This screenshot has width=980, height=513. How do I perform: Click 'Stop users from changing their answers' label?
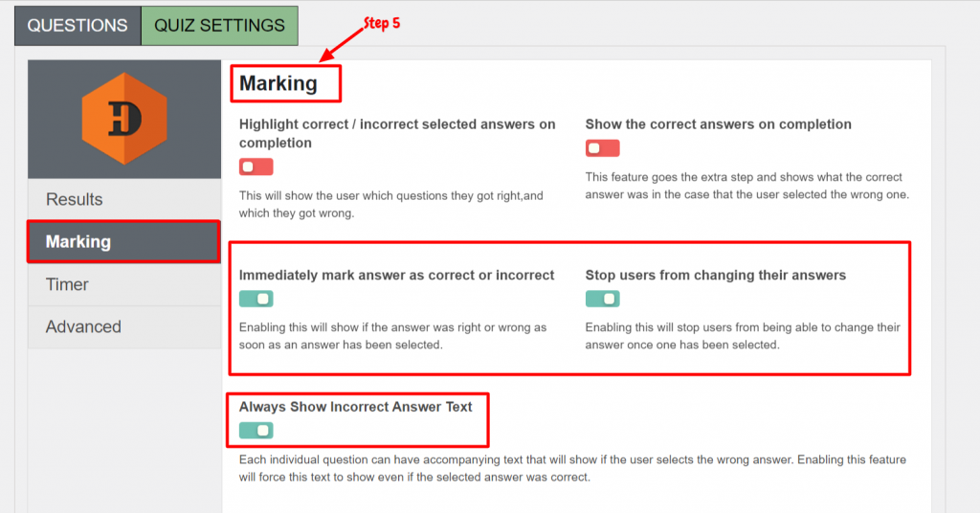(716, 276)
